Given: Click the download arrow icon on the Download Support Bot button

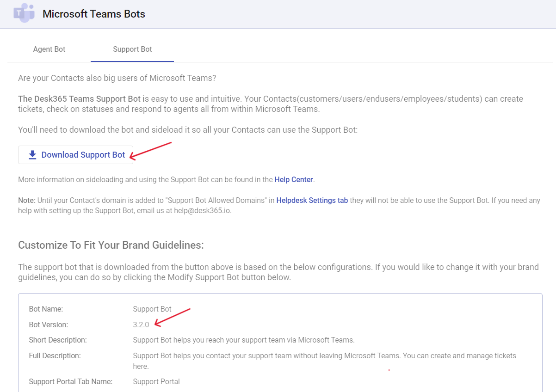Looking at the screenshot, I should pyautogui.click(x=32, y=155).
